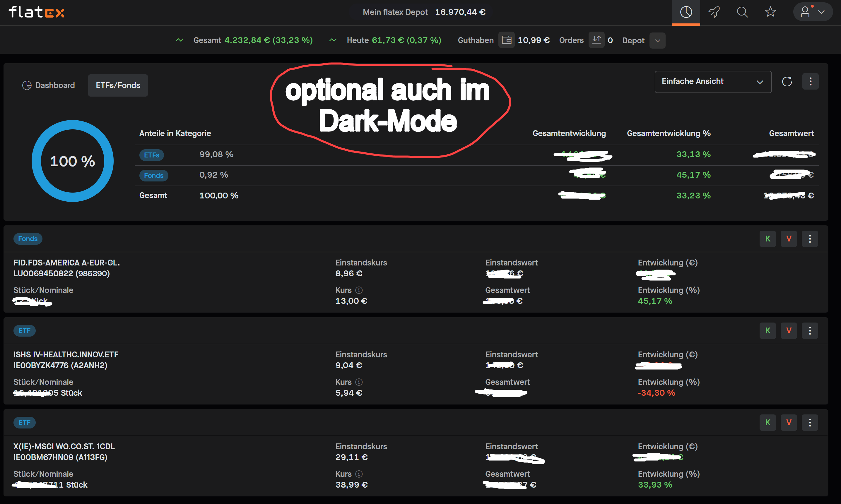Click the K buy button for FID.FDS-AMERICA
This screenshot has width=841, height=504.
(768, 239)
